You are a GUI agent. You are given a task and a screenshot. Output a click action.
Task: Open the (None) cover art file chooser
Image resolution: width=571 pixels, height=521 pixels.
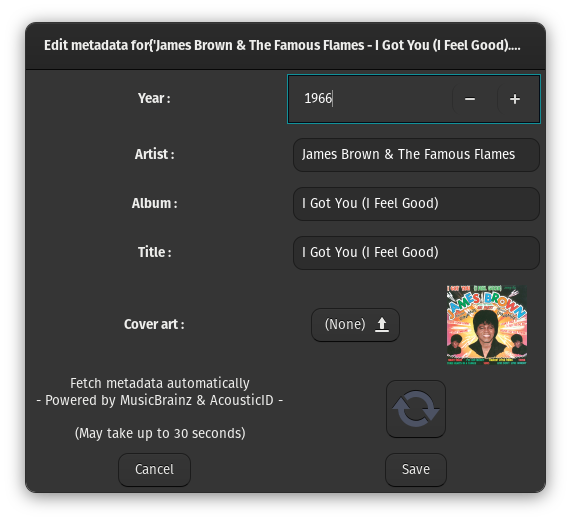pyautogui.click(x=355, y=325)
